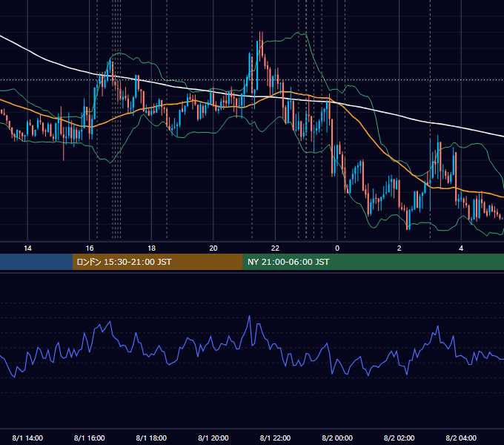504x445 pixels.
Task: Click the 20 hour label on price chart axis
Action: [x=213, y=248]
